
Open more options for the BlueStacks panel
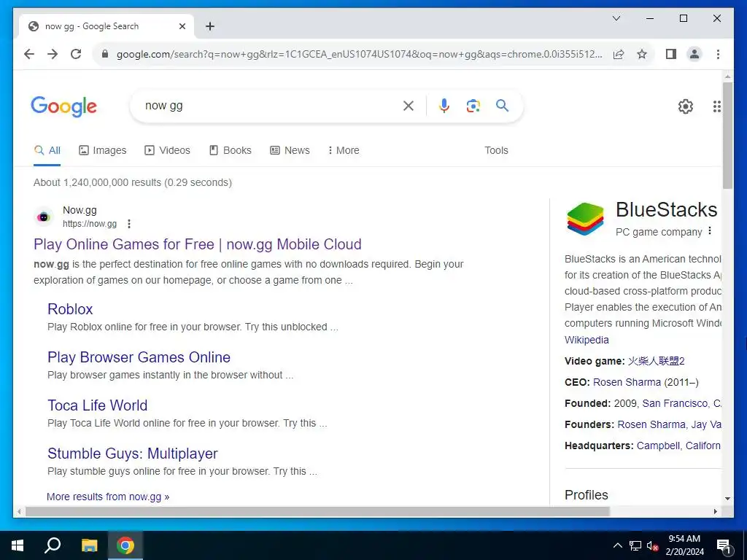[x=710, y=231]
